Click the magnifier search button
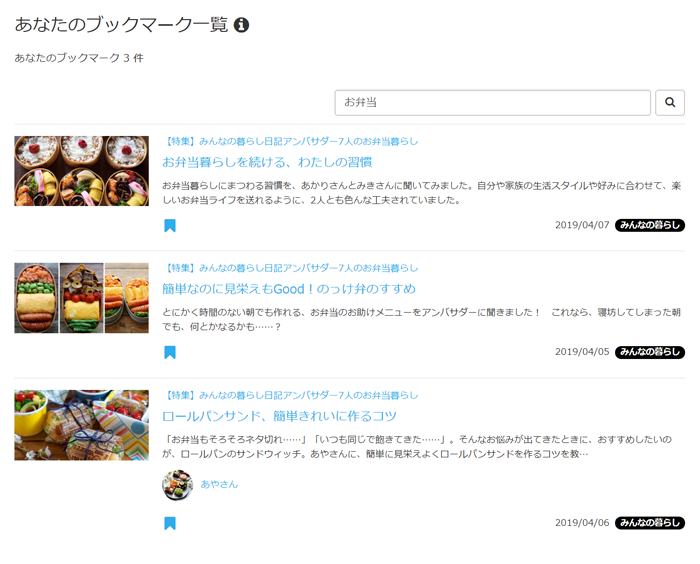 coord(670,103)
